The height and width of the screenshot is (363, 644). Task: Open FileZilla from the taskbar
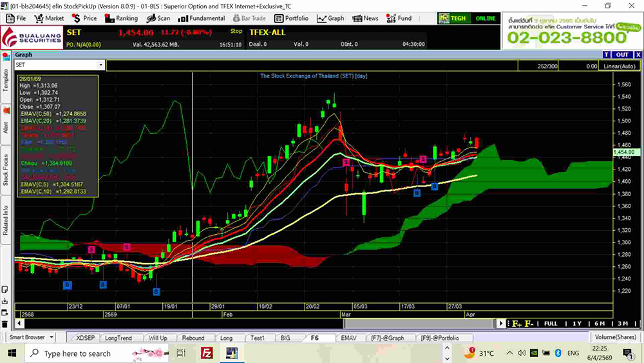pos(207,353)
